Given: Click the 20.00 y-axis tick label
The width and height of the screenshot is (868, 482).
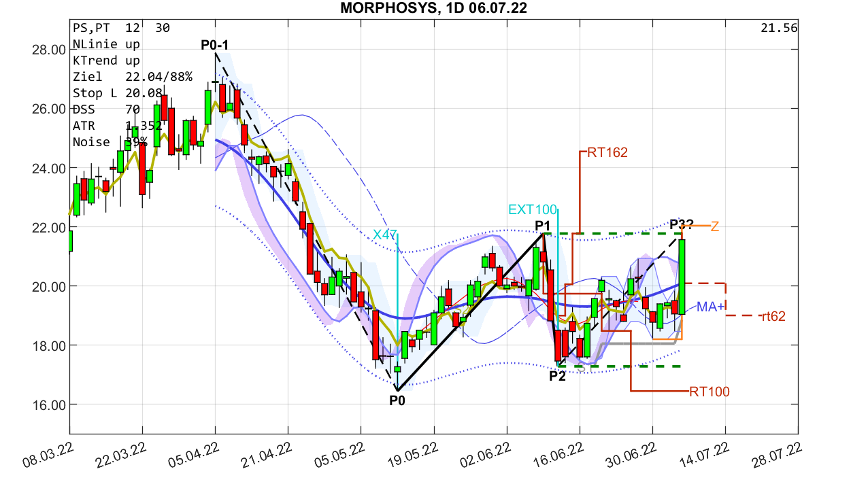Looking at the screenshot, I should 48,286.
